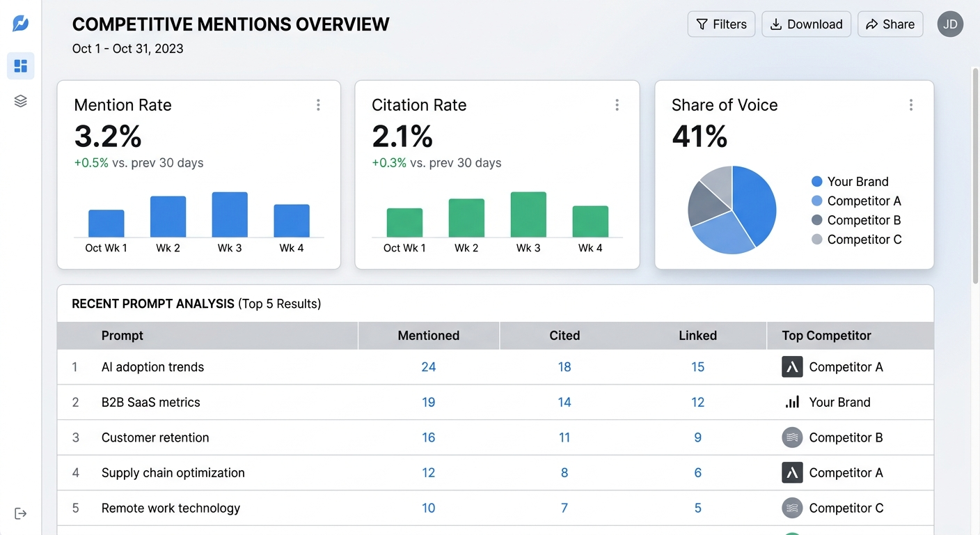Image resolution: width=980 pixels, height=535 pixels.
Task: Click Competitor B logo in Customer retention row
Action: point(791,437)
